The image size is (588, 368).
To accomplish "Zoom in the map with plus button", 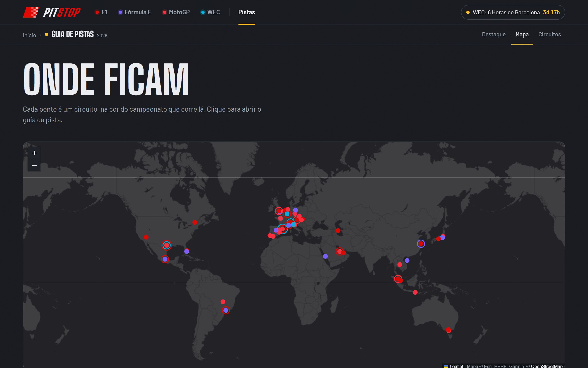I will 34,153.
